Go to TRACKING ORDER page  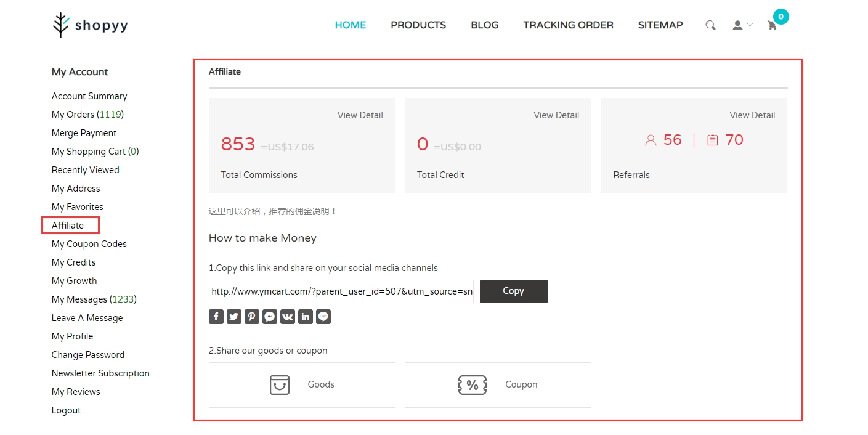point(568,25)
